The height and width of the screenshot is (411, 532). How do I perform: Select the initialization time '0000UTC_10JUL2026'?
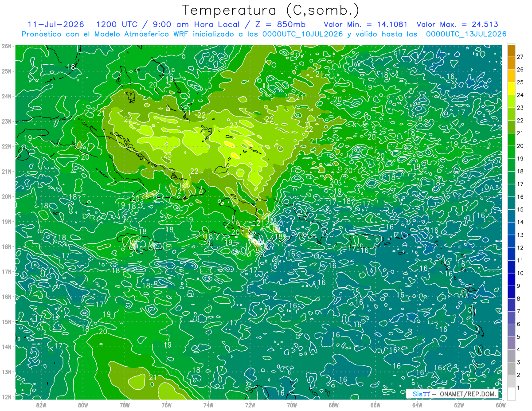tap(302, 34)
